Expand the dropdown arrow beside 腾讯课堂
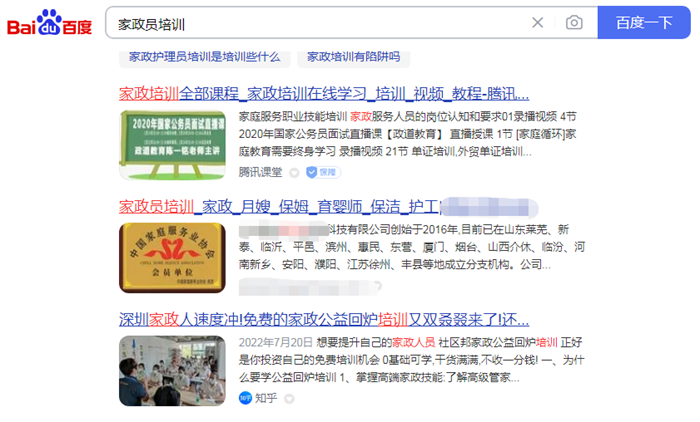The height and width of the screenshot is (422, 700). point(294,173)
